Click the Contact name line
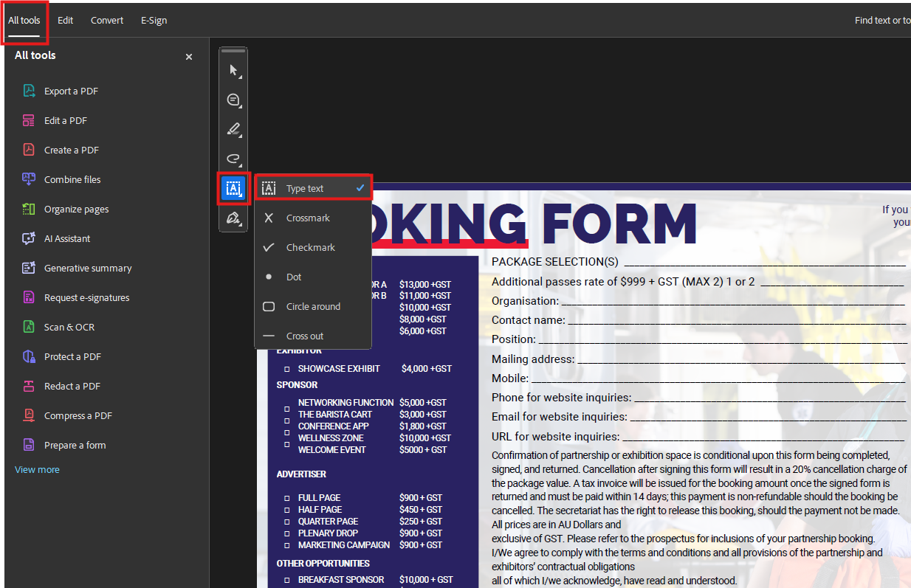 736,322
